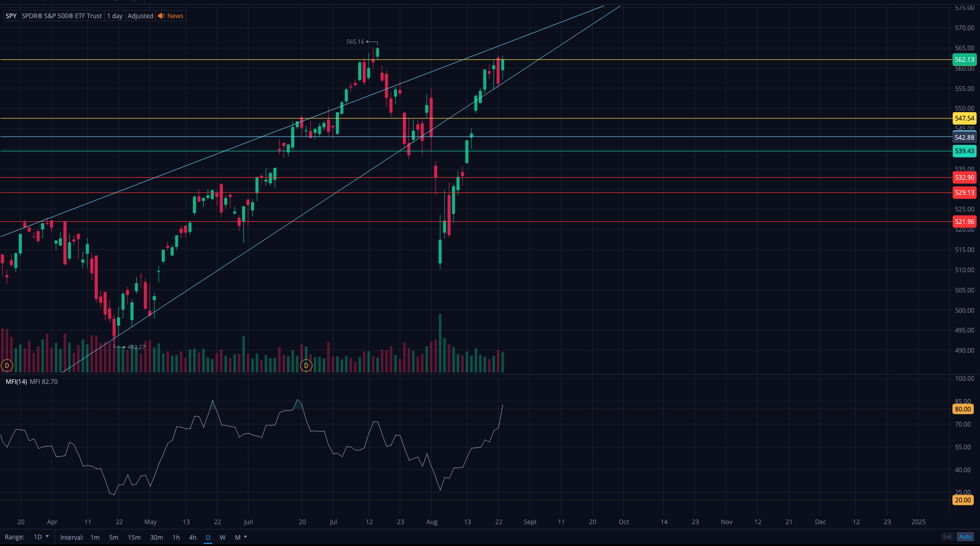Click the 565.16 high price annotation
Viewport: 980px width, 546px height.
355,42
